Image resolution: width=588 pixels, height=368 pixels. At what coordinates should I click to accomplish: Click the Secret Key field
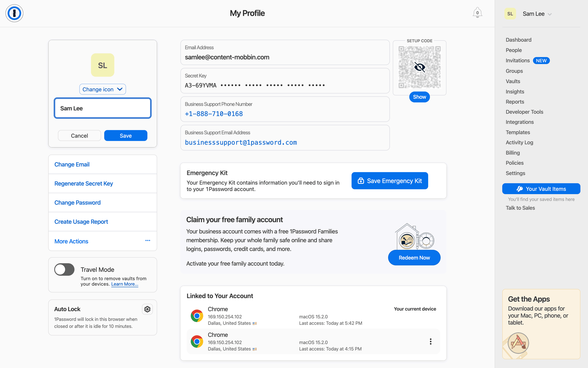point(285,81)
